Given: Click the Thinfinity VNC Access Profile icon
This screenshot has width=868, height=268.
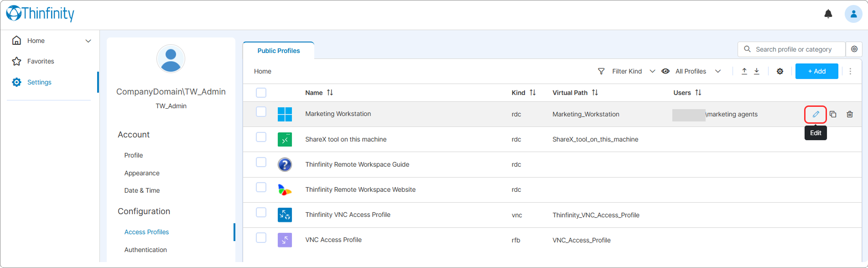Looking at the screenshot, I should click(x=285, y=215).
